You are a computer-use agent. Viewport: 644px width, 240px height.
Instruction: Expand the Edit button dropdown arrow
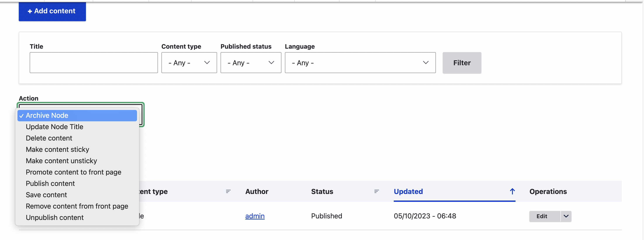(x=566, y=216)
